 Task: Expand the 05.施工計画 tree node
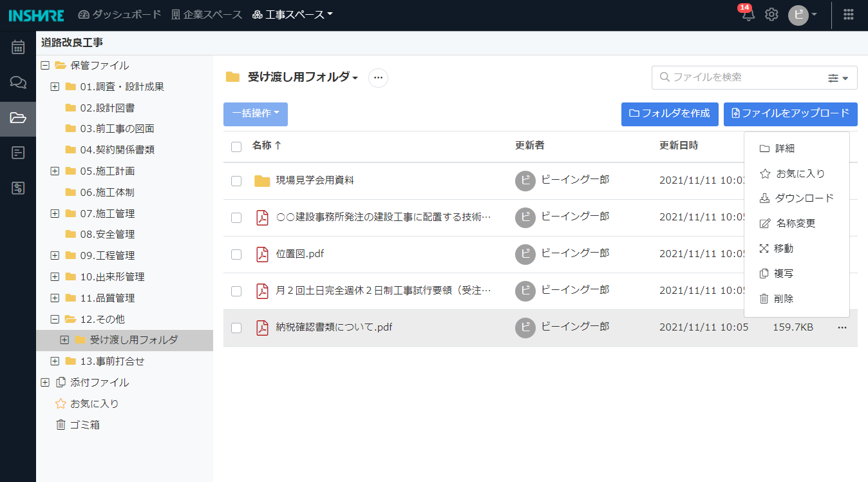pyautogui.click(x=55, y=171)
